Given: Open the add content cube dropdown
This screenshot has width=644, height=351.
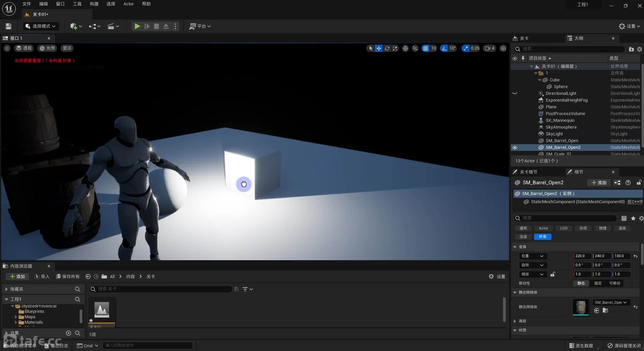Looking at the screenshot, I should point(76,26).
